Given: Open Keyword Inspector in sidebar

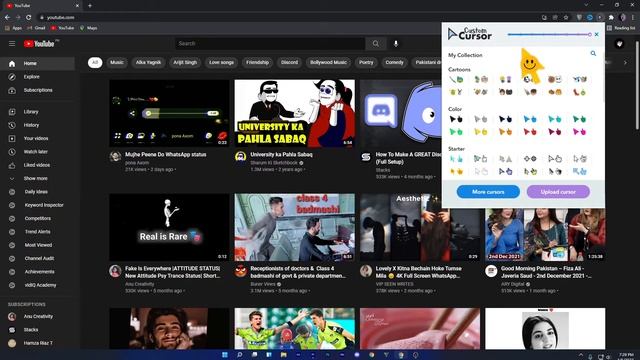Looking at the screenshot, I should 38,205.
